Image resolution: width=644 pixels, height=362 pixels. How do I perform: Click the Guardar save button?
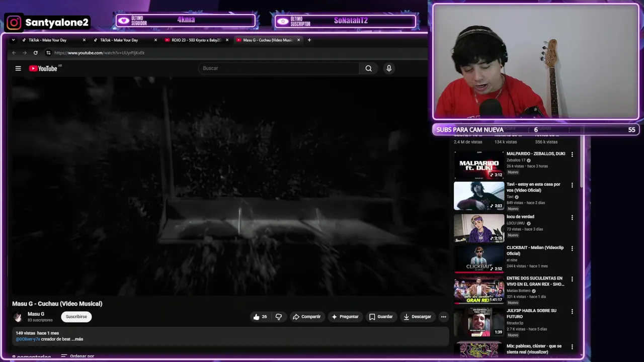(x=381, y=317)
